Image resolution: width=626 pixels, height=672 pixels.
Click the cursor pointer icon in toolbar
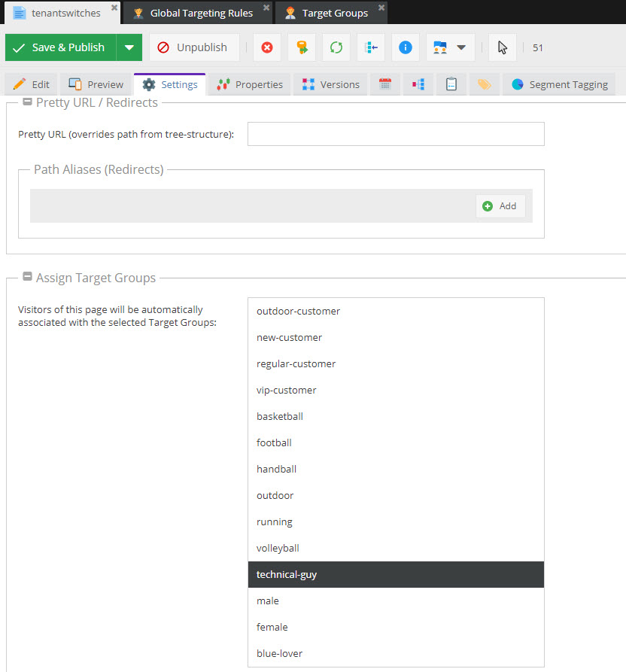pos(503,47)
